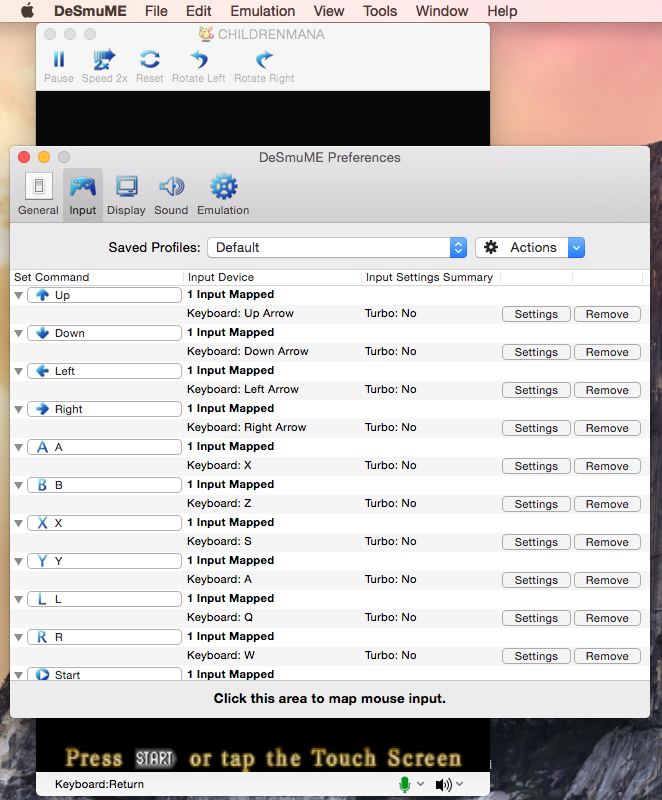Image resolution: width=662 pixels, height=800 pixels.
Task: Open Settings for Keyboard: Up Arrow
Action: [x=536, y=314]
